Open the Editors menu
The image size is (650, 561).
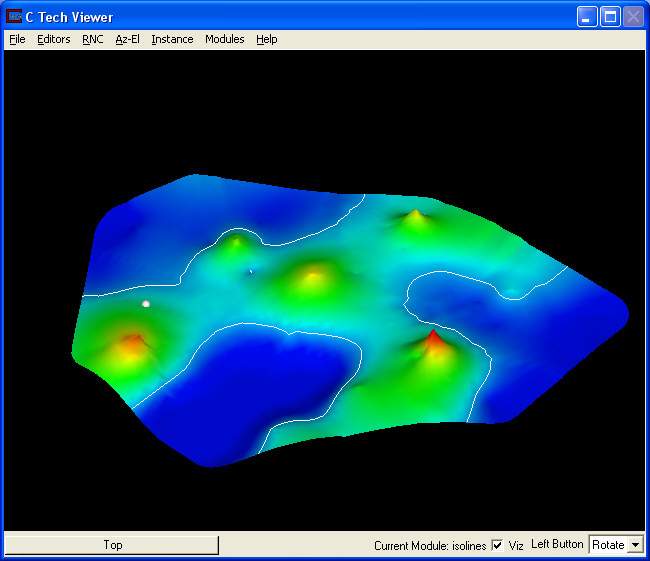53,39
